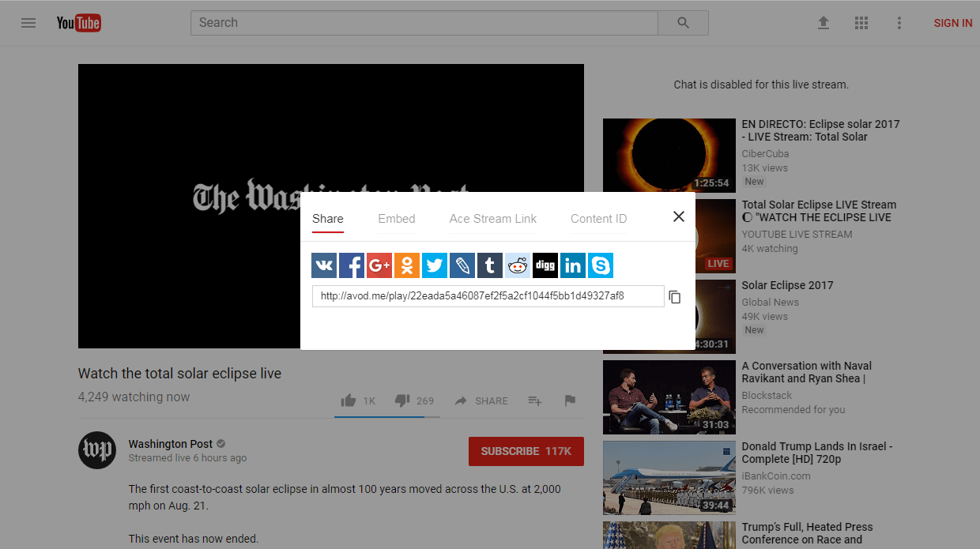This screenshot has width=980, height=549.
Task: Share on Tumblr icon
Action: pyautogui.click(x=490, y=265)
